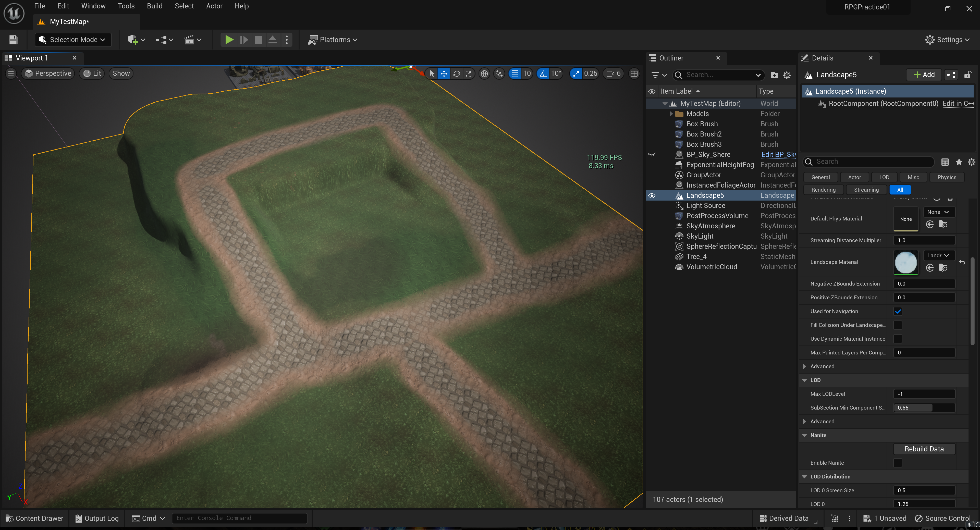980x530 pixels.
Task: Enable Nanite checkbox
Action: point(898,463)
